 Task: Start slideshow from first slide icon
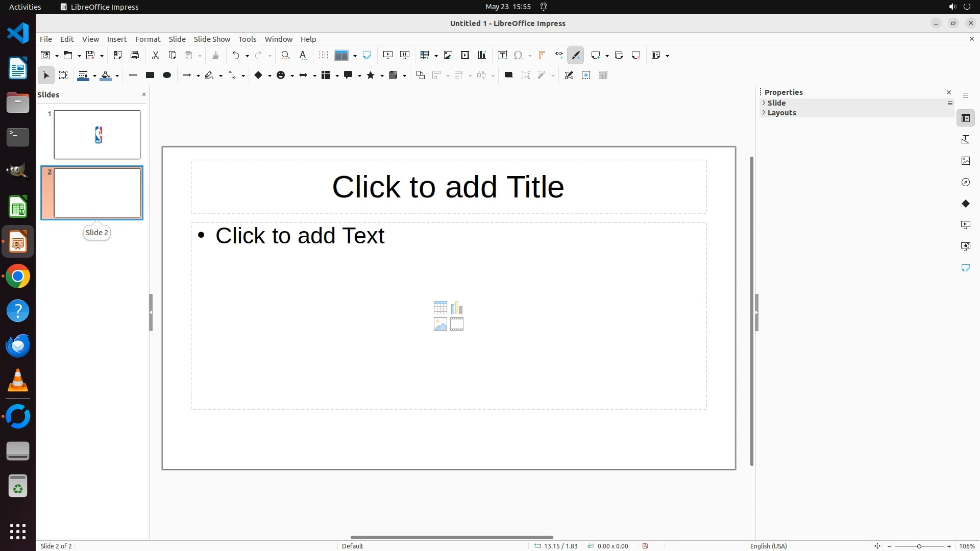[388, 55]
